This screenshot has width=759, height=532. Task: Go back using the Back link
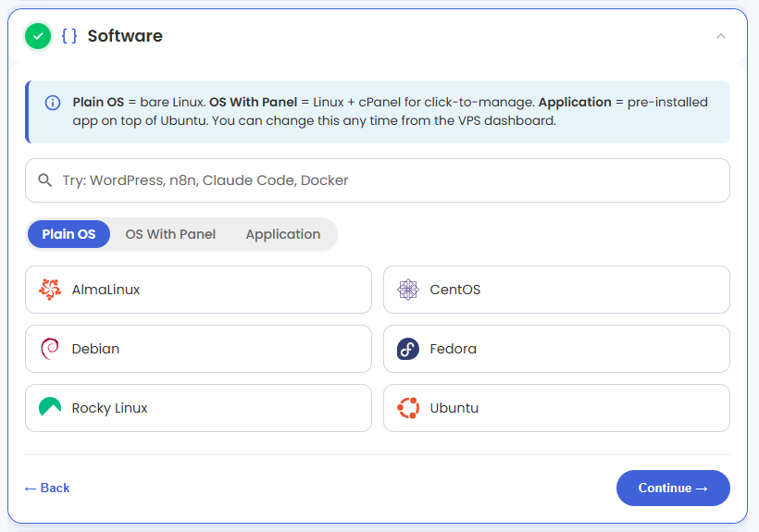(x=47, y=488)
